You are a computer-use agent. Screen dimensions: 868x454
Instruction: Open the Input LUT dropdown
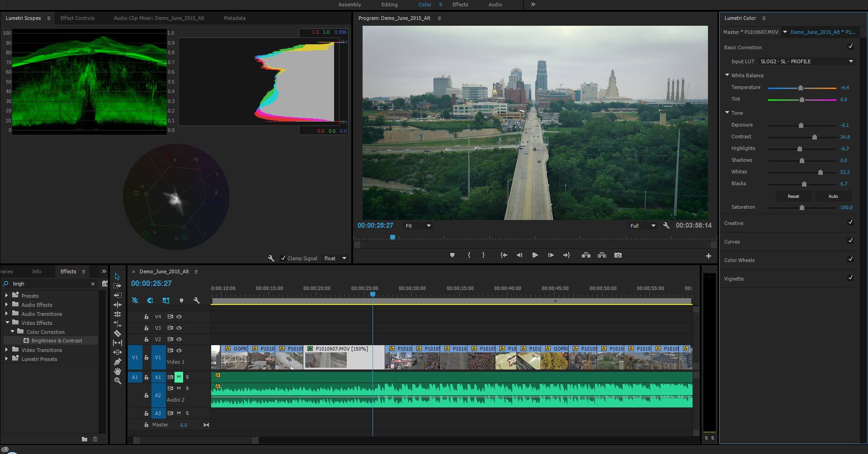pos(807,61)
